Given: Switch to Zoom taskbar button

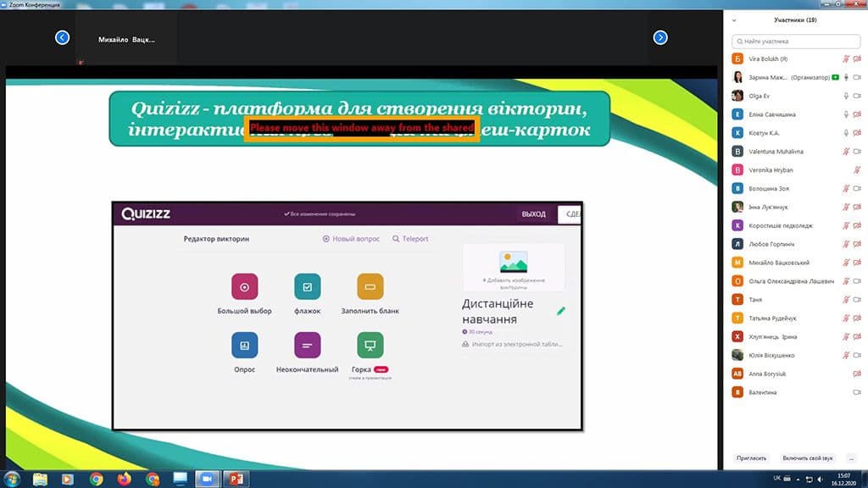Looking at the screenshot, I should click(x=207, y=480).
